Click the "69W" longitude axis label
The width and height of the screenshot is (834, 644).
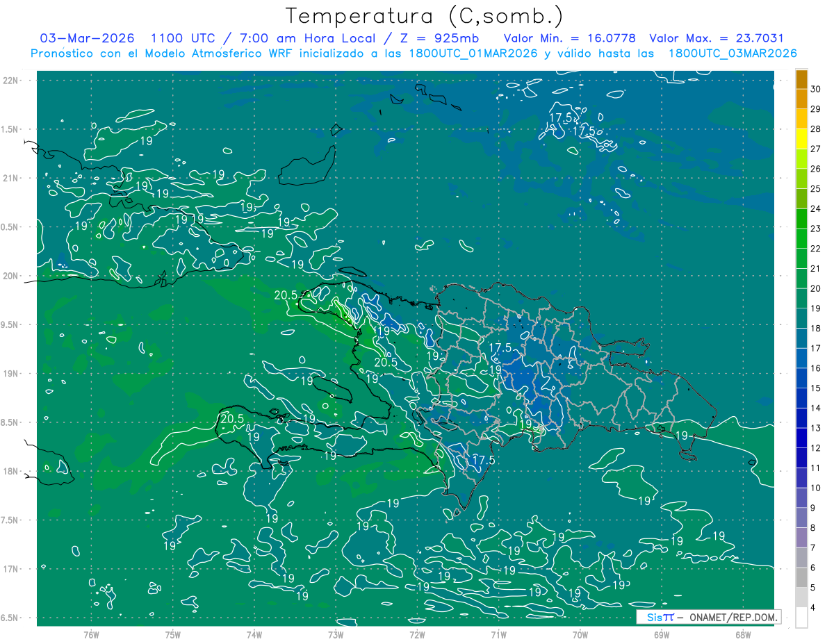click(x=662, y=635)
